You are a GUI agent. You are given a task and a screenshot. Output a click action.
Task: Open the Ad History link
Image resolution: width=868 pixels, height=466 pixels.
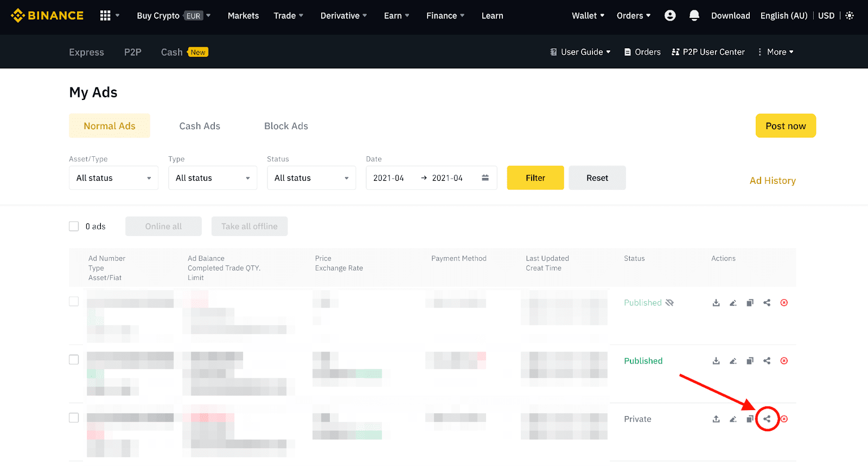click(x=773, y=181)
